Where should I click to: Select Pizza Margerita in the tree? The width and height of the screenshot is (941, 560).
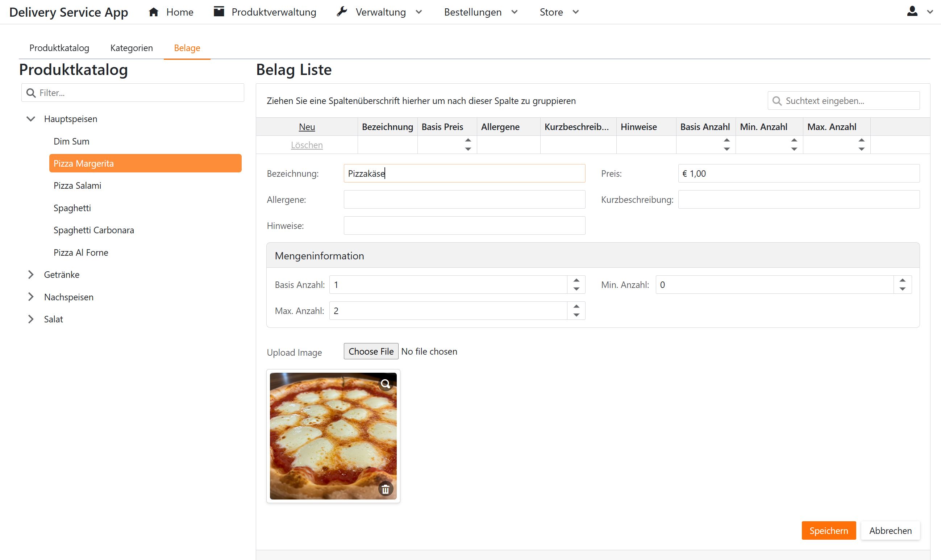(145, 163)
